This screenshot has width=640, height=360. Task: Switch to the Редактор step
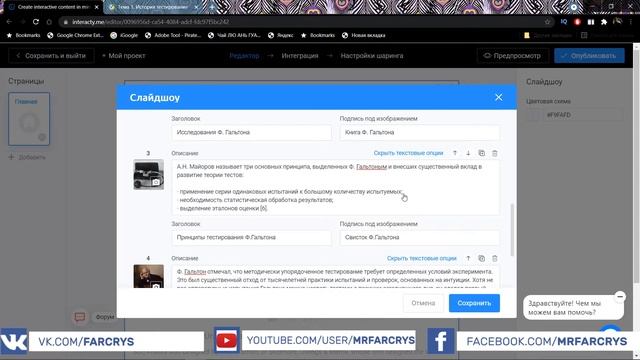244,56
